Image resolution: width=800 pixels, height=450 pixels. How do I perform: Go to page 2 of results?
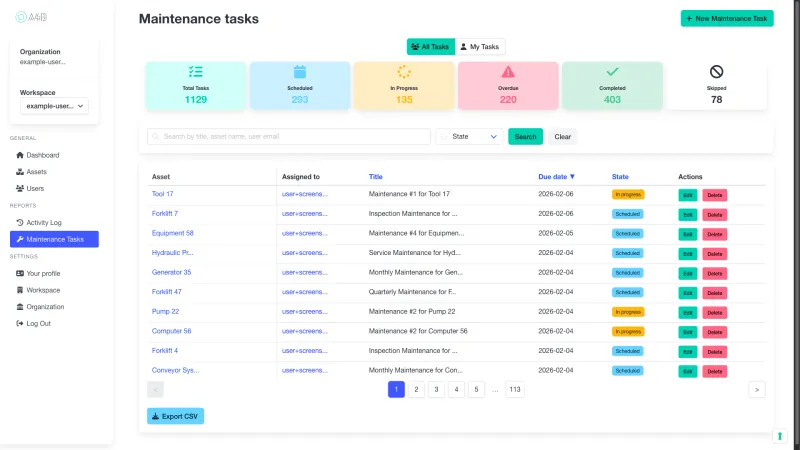416,390
